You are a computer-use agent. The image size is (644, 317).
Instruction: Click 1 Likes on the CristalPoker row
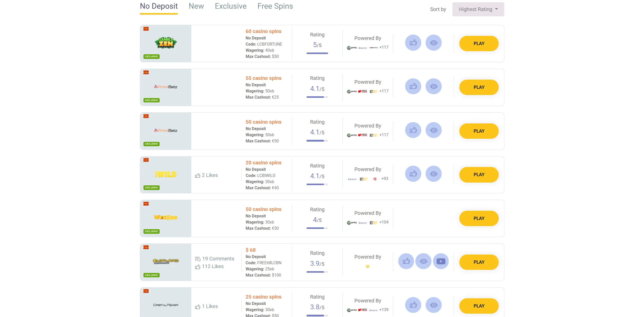click(x=206, y=307)
